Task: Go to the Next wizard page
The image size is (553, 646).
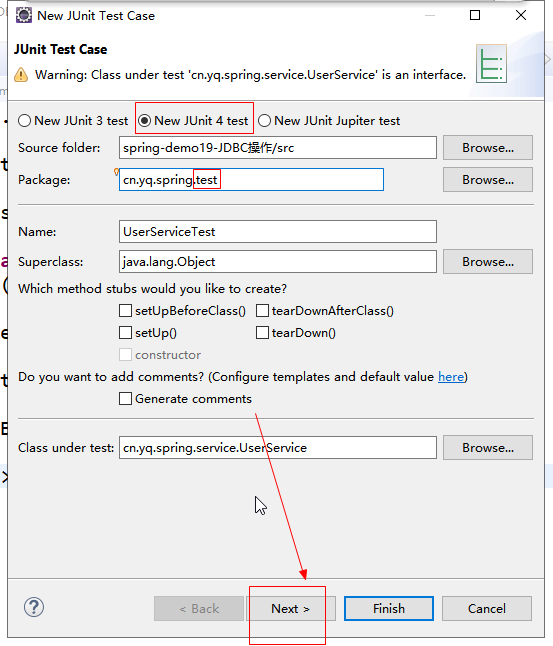Action: click(x=291, y=609)
